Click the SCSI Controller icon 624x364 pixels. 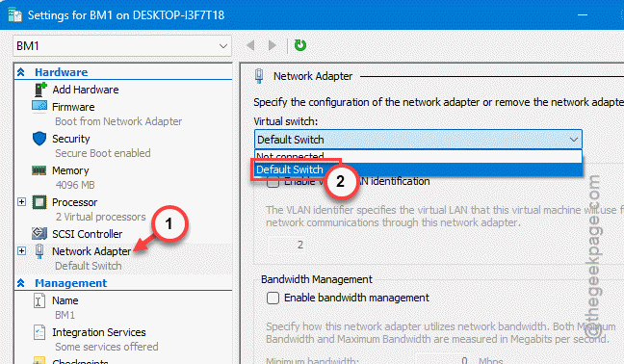(x=39, y=233)
